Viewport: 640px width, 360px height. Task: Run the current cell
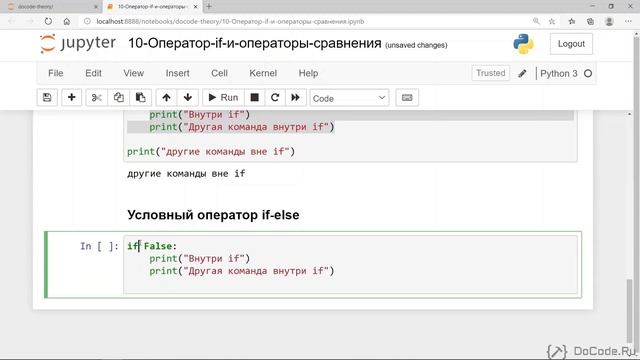(x=223, y=98)
